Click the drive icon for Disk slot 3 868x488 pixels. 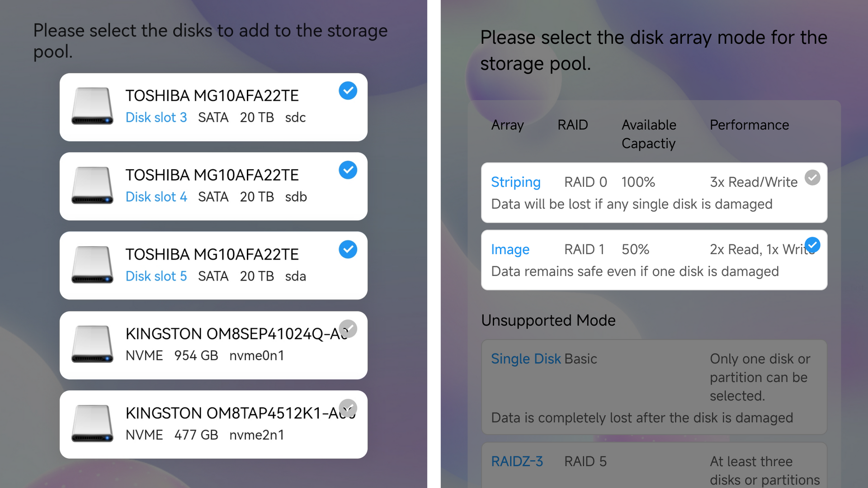(x=92, y=106)
